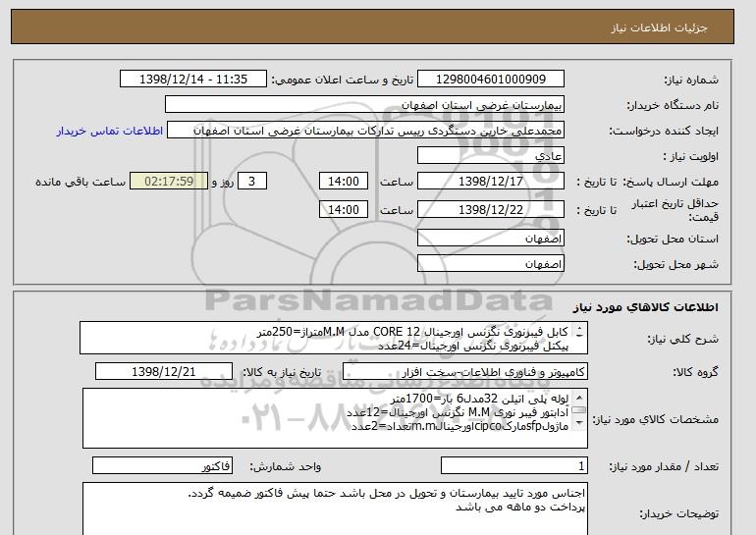Screen dimensions: 756x535
Task: Click label شهر محل تحویل
Action: click(x=675, y=264)
